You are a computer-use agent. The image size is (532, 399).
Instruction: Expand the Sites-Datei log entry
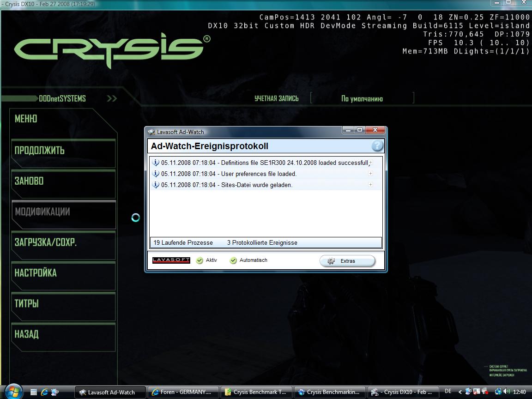pos(370,185)
